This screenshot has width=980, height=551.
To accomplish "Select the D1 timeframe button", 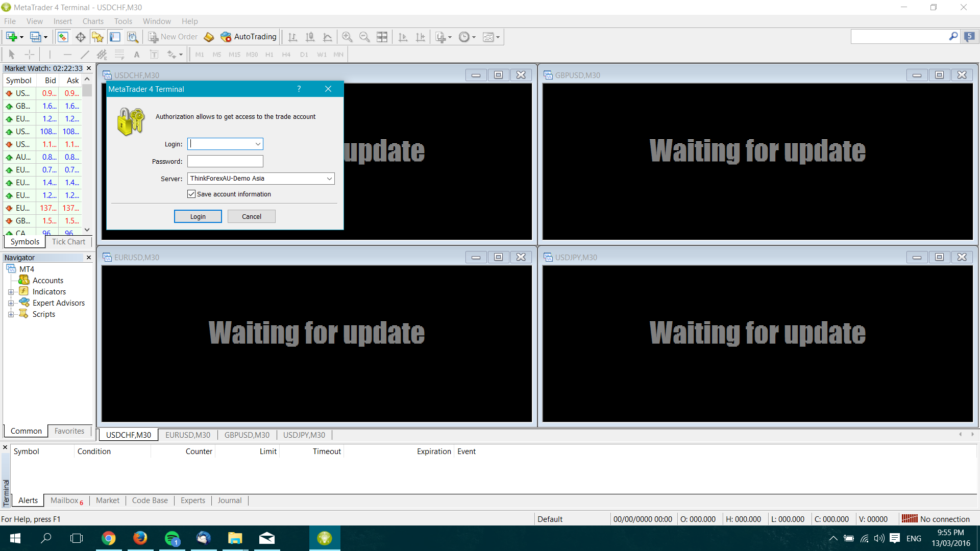I will point(304,55).
